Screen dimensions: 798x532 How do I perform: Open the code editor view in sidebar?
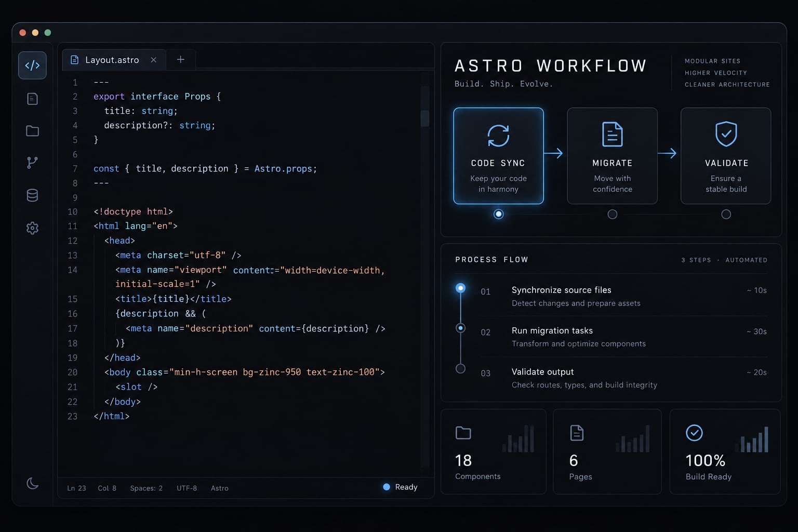32,65
